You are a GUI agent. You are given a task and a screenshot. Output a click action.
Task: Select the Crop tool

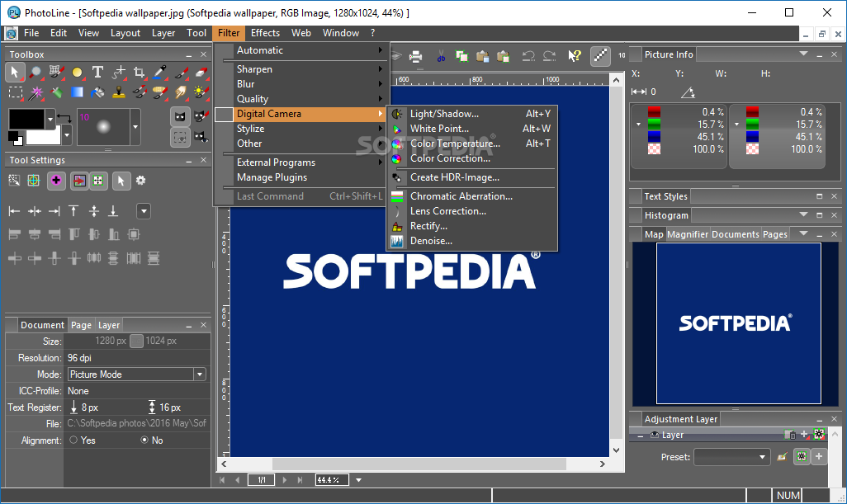pos(140,72)
